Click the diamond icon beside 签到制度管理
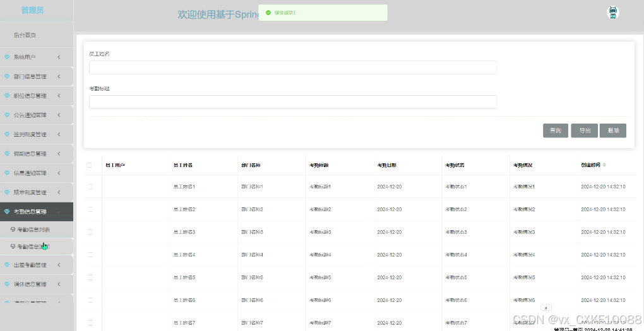 [x=7, y=134]
